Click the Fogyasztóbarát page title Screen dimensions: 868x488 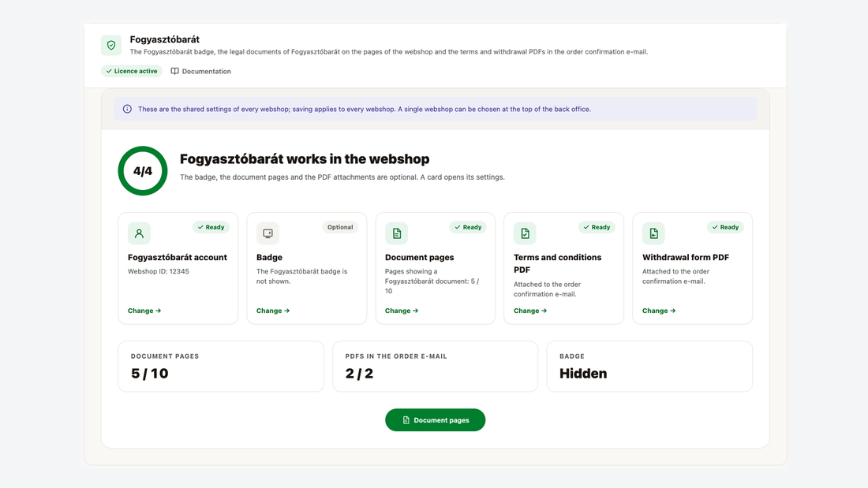[164, 39]
